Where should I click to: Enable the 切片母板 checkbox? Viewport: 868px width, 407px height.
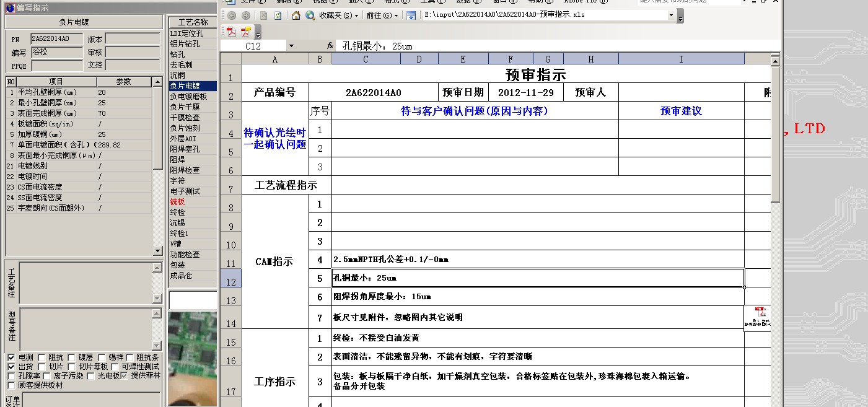(71, 367)
